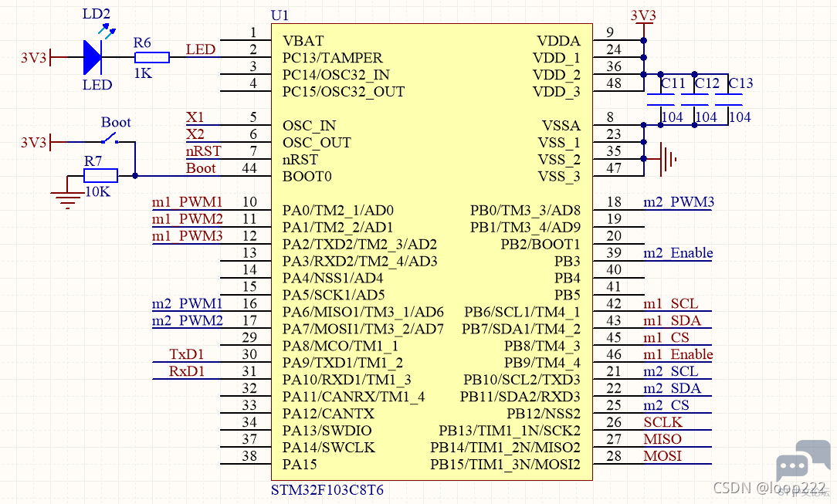Select the R7 resistor symbol
Image resolution: width=837 pixels, height=504 pixels.
[x=101, y=175]
